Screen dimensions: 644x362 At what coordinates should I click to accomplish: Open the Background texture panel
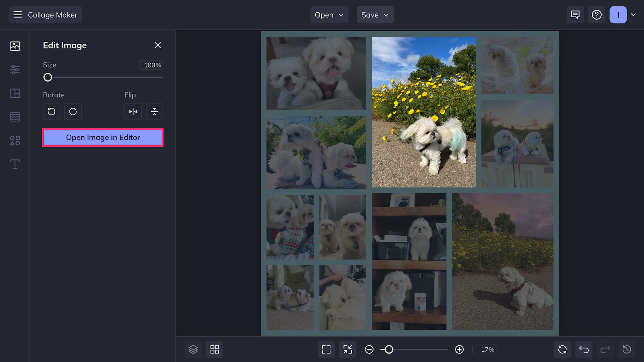[x=14, y=117]
